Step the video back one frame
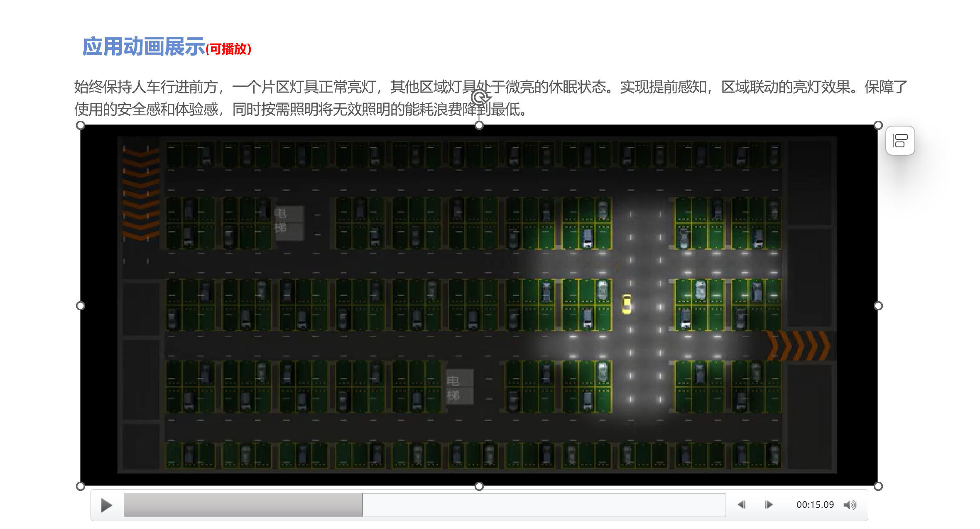Viewport: 980px width, 529px height. tap(742, 505)
